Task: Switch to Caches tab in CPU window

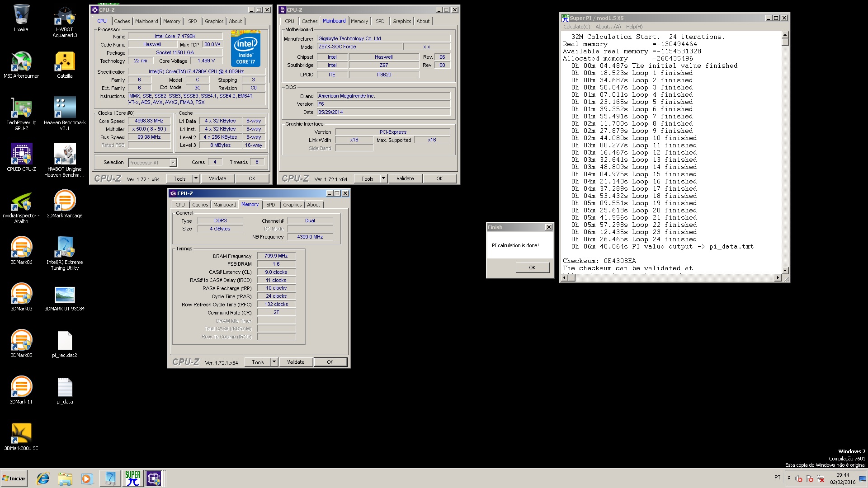Action: [122, 21]
